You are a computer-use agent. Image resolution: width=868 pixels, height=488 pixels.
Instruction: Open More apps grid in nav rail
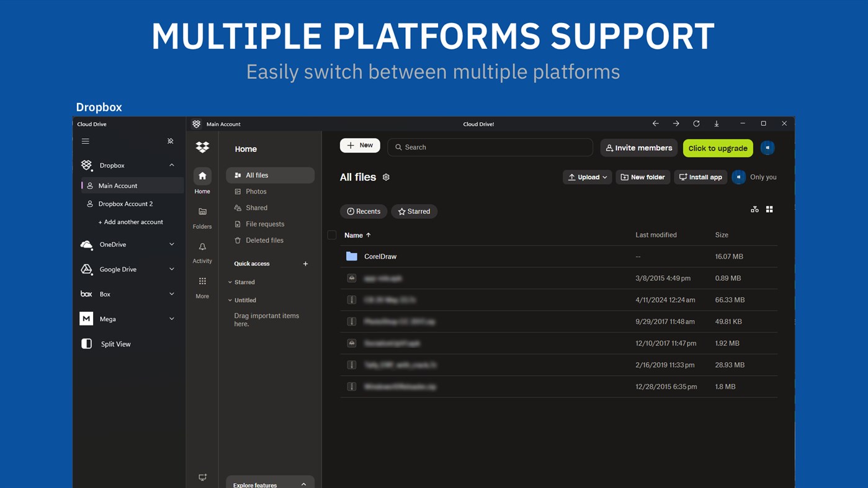click(202, 287)
